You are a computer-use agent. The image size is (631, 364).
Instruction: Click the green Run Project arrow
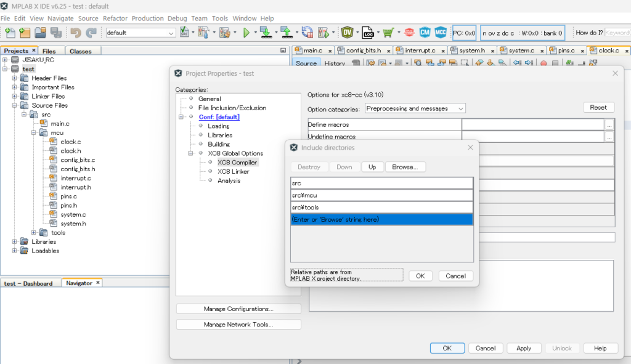coord(246,33)
